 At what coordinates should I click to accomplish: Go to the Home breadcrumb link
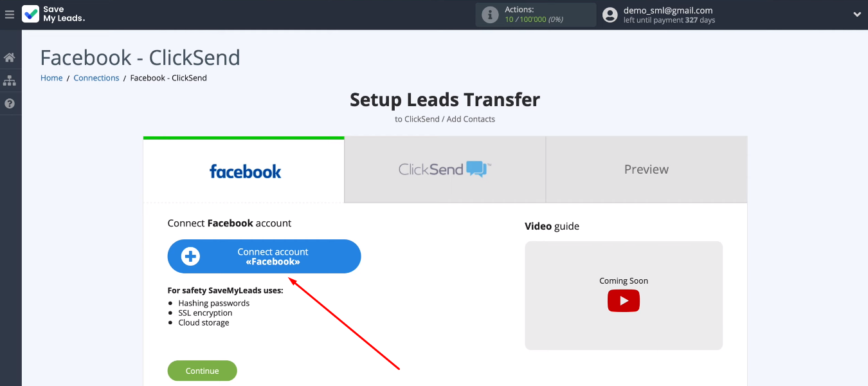tap(51, 78)
